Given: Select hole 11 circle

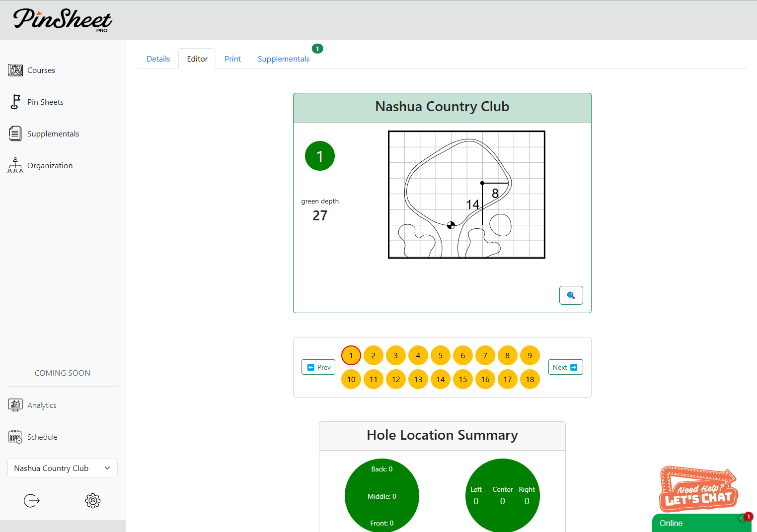Looking at the screenshot, I should (x=374, y=379).
